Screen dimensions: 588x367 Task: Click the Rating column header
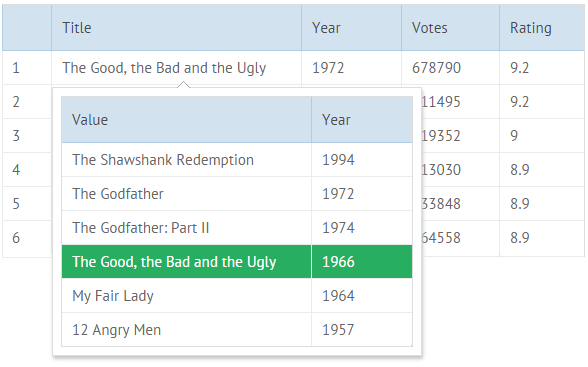[542, 28]
